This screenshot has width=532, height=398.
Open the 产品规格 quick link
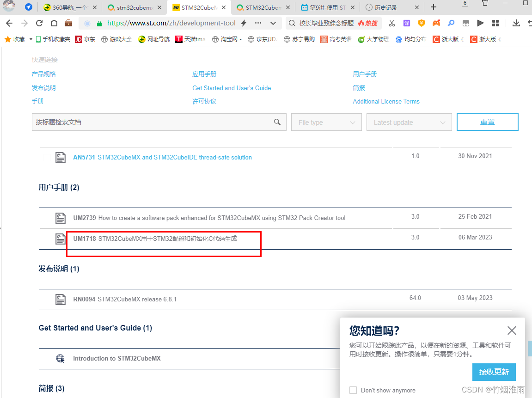(44, 74)
